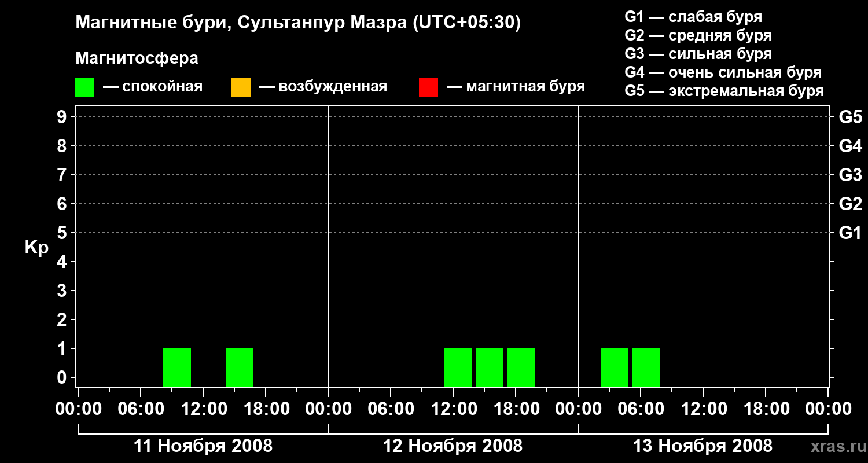Click the G4 label on right axis
868x463 pixels.
coord(851,146)
